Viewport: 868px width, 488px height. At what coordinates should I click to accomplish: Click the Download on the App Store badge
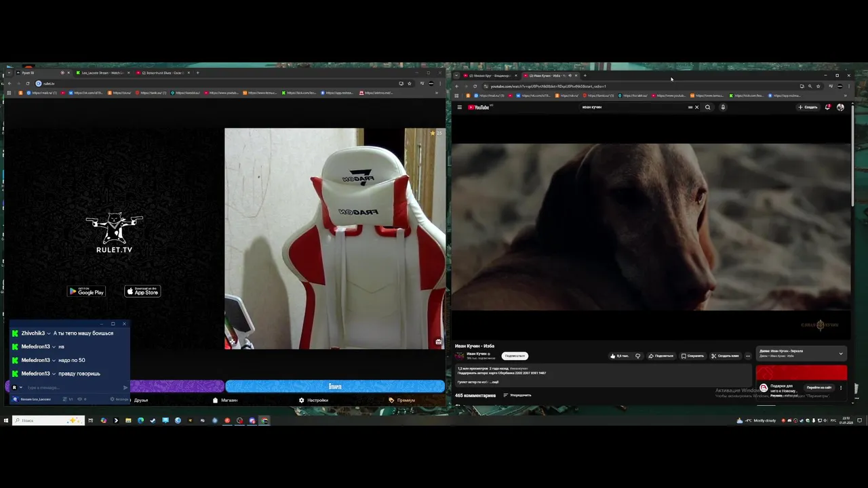click(142, 291)
